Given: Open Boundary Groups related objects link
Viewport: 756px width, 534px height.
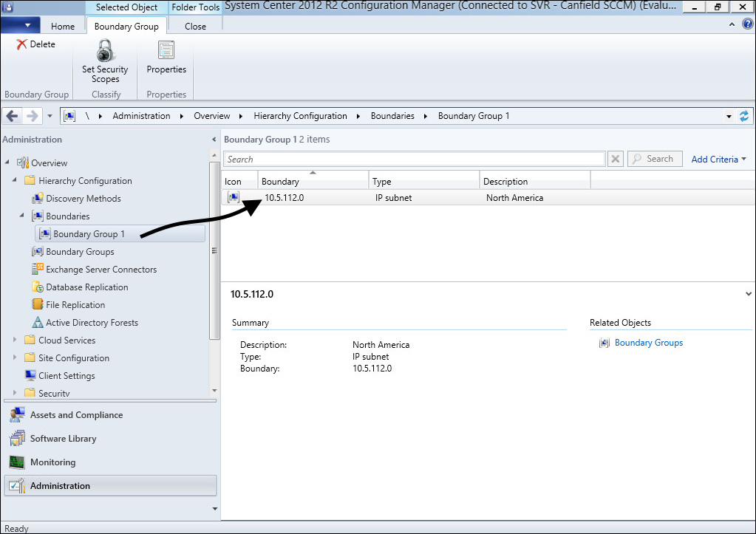Looking at the screenshot, I should (x=649, y=343).
